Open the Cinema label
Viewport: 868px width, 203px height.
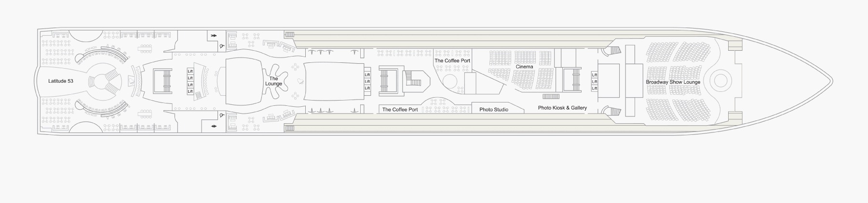point(524,67)
